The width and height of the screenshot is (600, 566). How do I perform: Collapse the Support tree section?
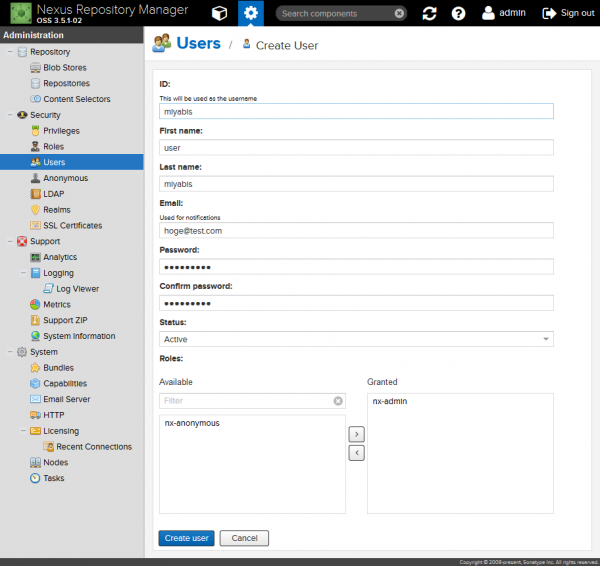[x=10, y=241]
